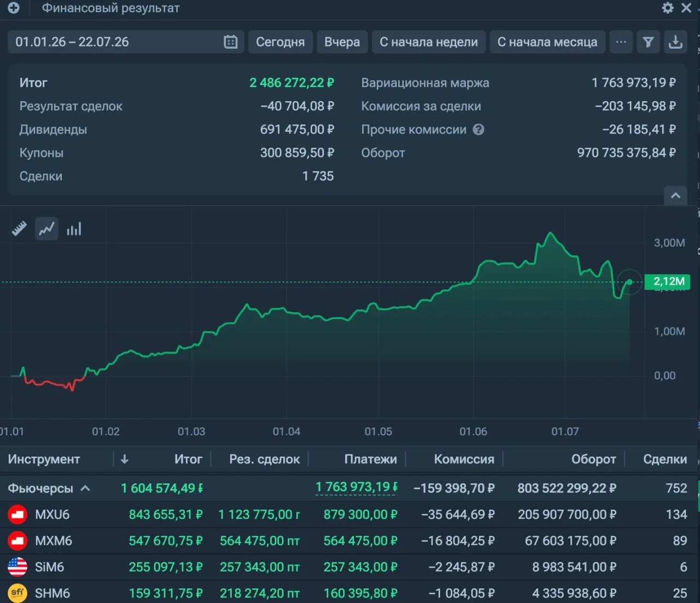The height and width of the screenshot is (603, 700).
Task: Select the ruler measurement tool
Action: click(19, 229)
